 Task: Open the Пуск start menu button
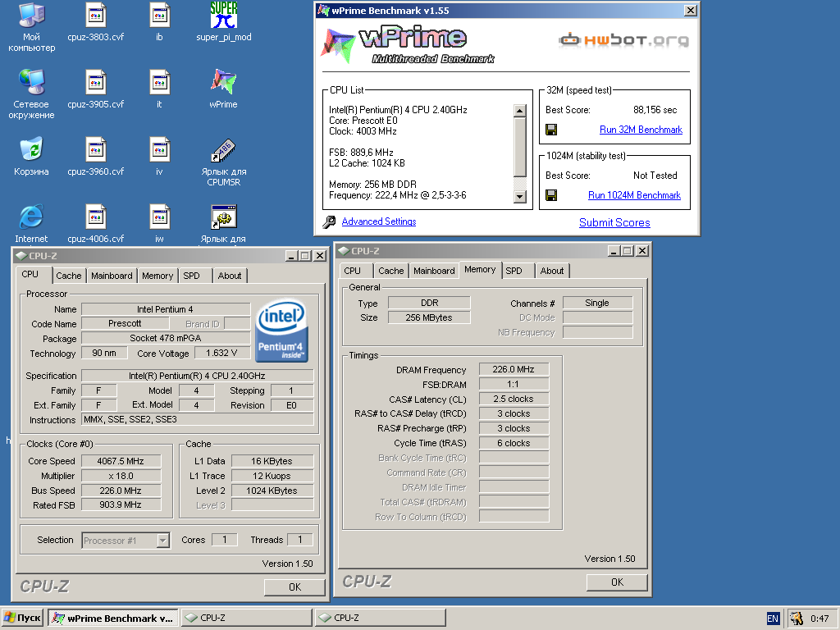tap(22, 618)
